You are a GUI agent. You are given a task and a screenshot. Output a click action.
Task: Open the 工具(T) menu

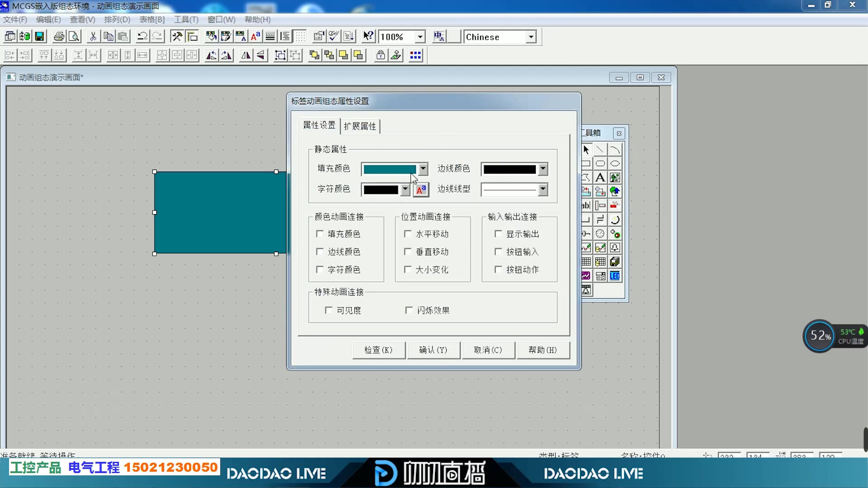click(x=186, y=19)
